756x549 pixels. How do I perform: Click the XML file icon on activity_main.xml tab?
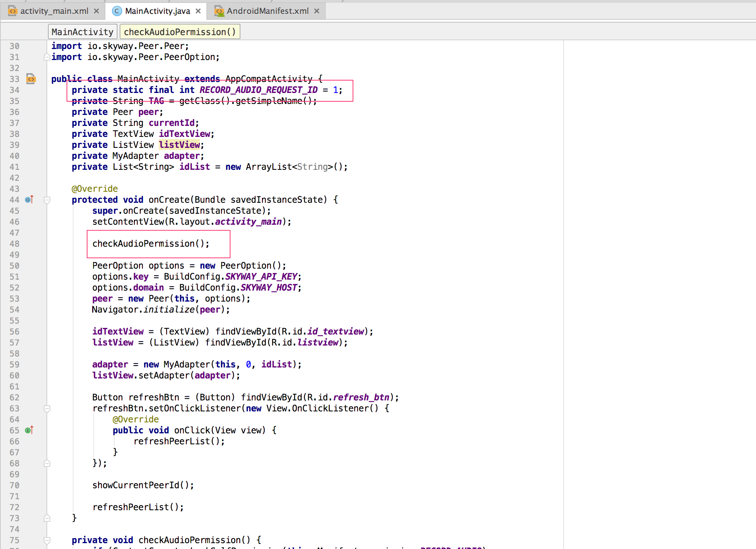pos(13,11)
